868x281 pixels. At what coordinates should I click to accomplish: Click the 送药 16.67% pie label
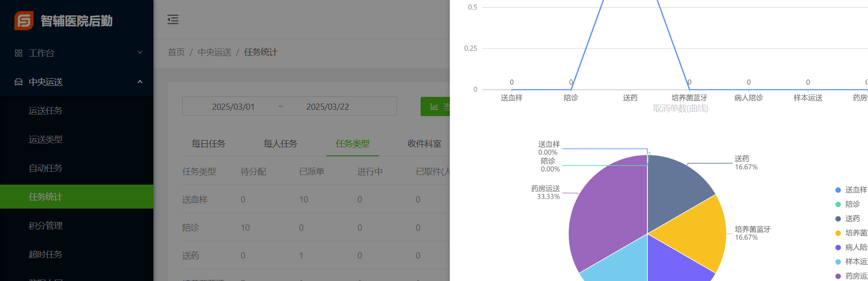[746, 163]
